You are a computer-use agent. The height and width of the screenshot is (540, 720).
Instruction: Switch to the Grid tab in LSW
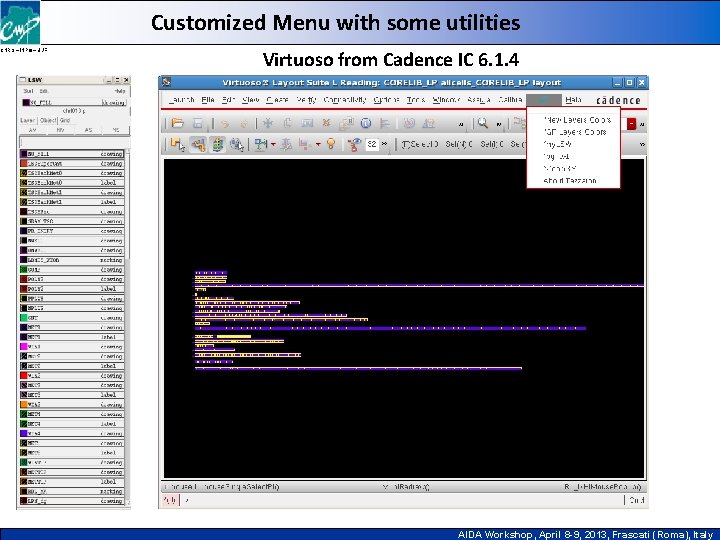coord(65,120)
